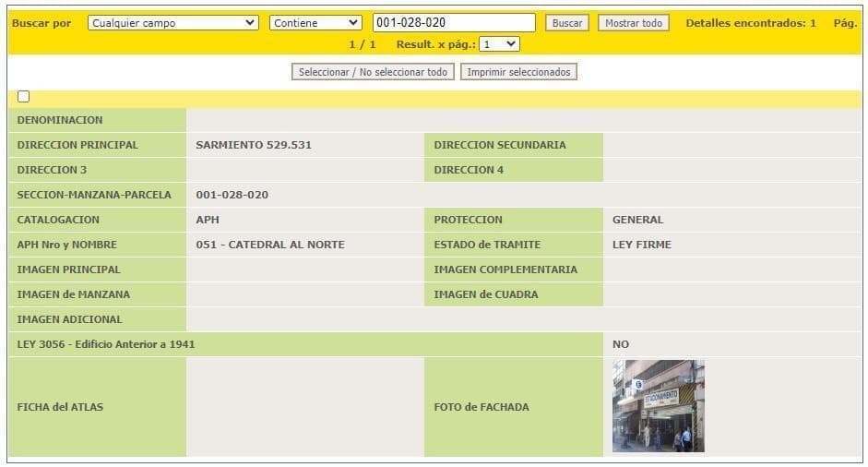Select the 'LEY FIRME' status value

(x=641, y=245)
